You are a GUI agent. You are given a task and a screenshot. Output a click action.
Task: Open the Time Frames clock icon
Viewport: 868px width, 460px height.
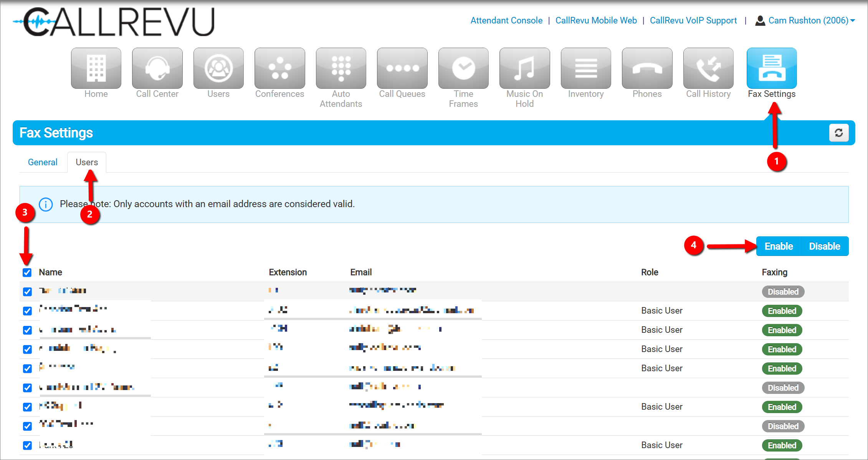coord(463,68)
